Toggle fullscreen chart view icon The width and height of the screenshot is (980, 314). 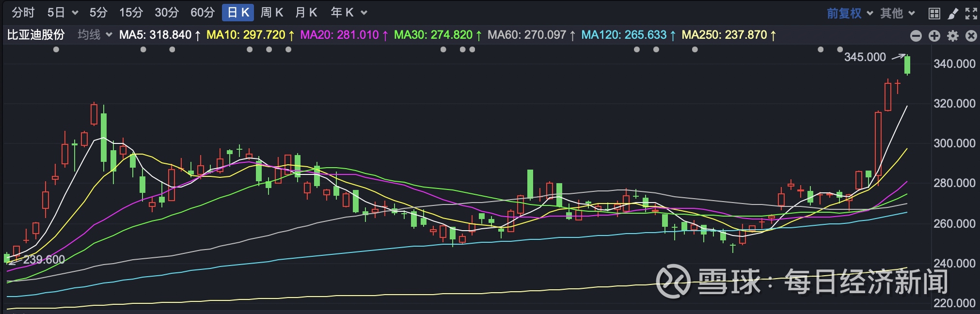(971, 14)
